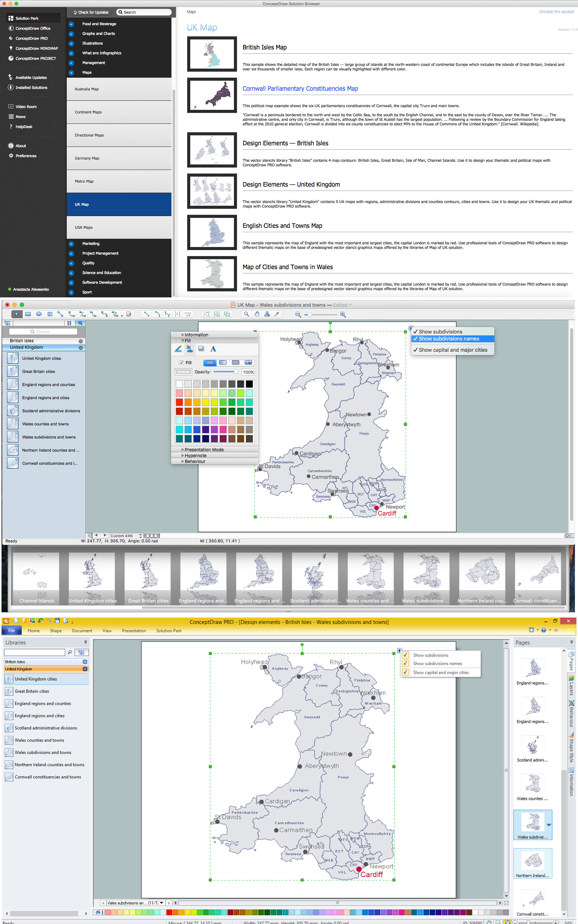The width and height of the screenshot is (578, 924).
Task: Click the zoom in magnifier in Mac toolbar
Action: pyautogui.click(x=343, y=314)
